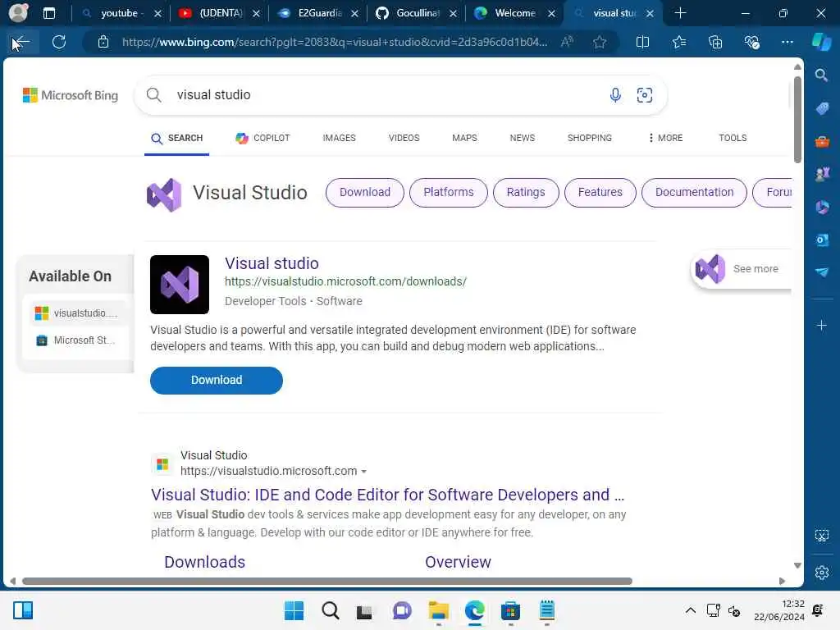Open Browser essentials heart icon
Screen dimensions: 840x630
pyautogui.click(x=751, y=42)
